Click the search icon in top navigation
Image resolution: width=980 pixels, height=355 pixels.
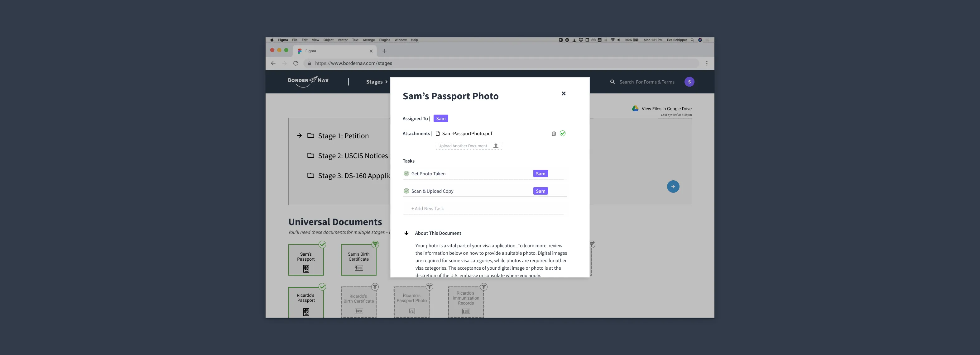click(611, 81)
